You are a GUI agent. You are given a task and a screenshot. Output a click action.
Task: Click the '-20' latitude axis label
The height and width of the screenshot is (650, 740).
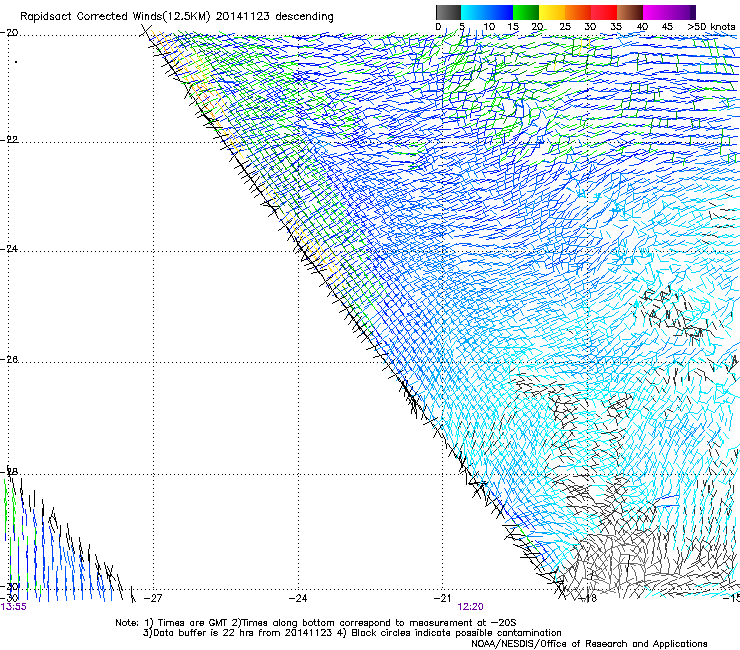(9, 33)
